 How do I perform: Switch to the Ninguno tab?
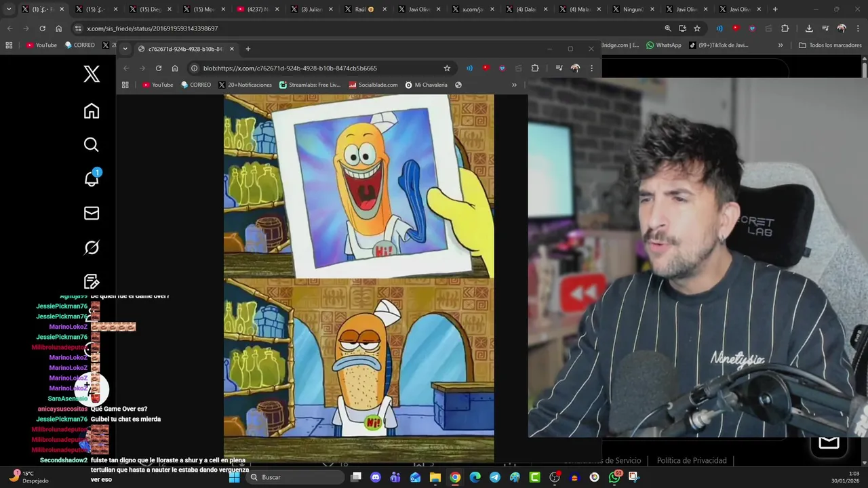coord(633,9)
